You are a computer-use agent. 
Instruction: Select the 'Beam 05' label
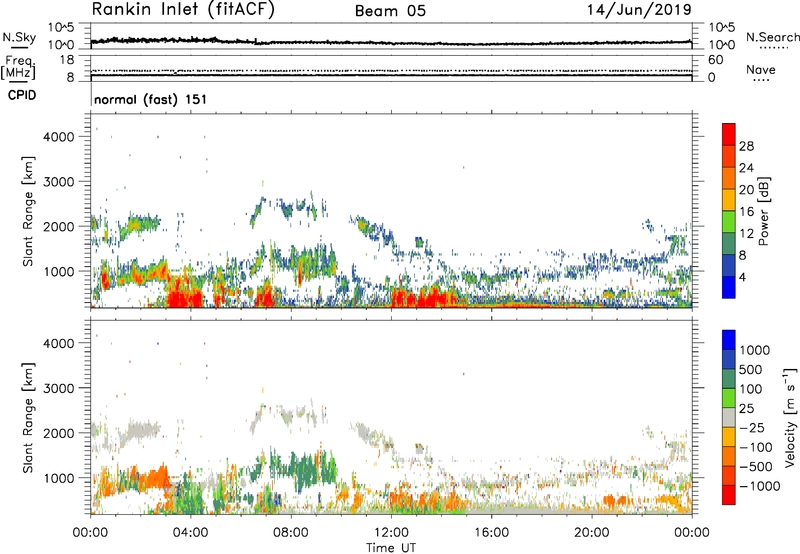tap(390, 11)
